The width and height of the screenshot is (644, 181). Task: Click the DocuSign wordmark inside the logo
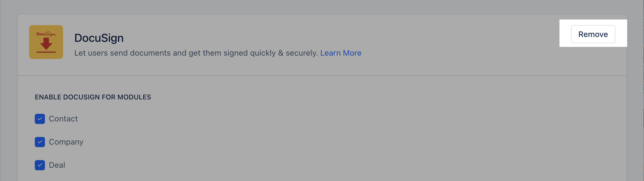point(46,34)
